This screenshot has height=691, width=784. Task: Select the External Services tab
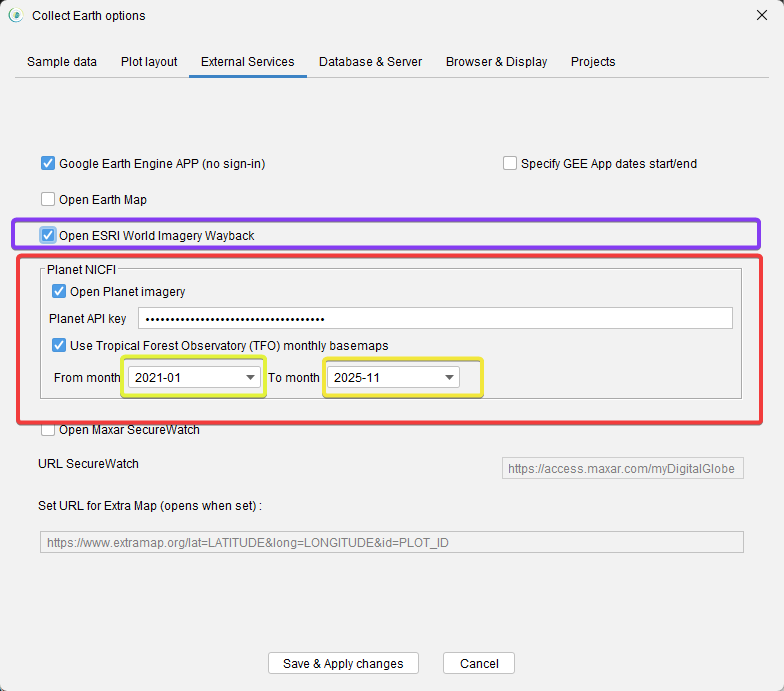[x=247, y=62]
